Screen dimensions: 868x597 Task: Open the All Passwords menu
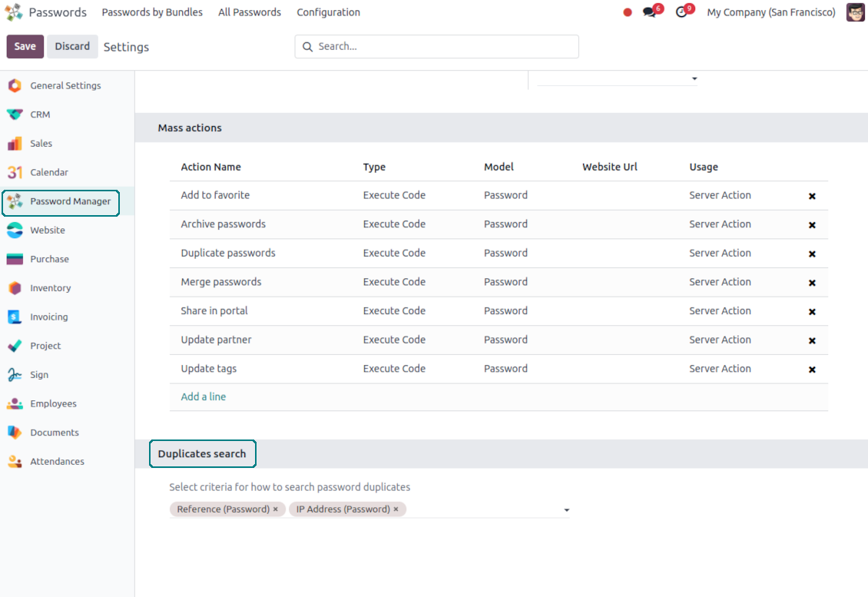pos(250,12)
